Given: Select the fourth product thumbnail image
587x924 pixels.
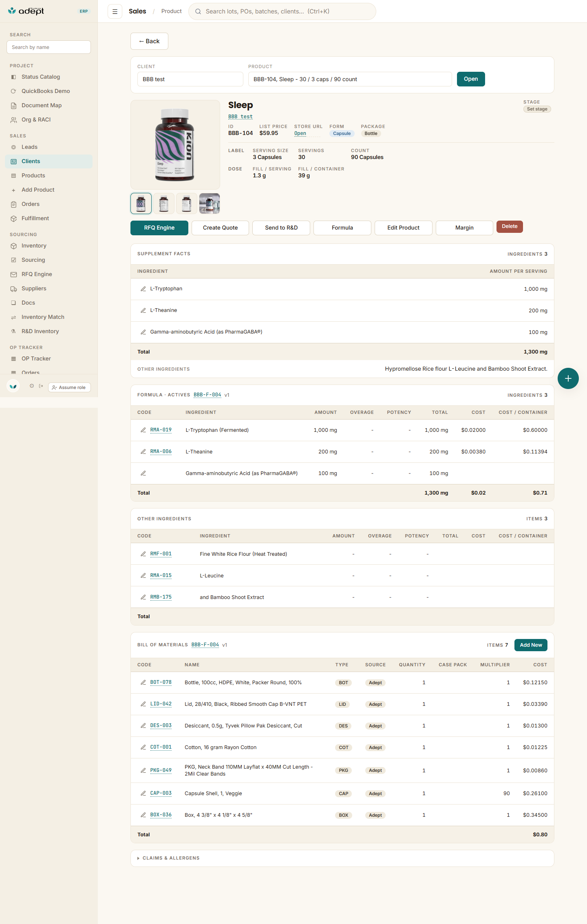Looking at the screenshot, I should pyautogui.click(x=210, y=203).
